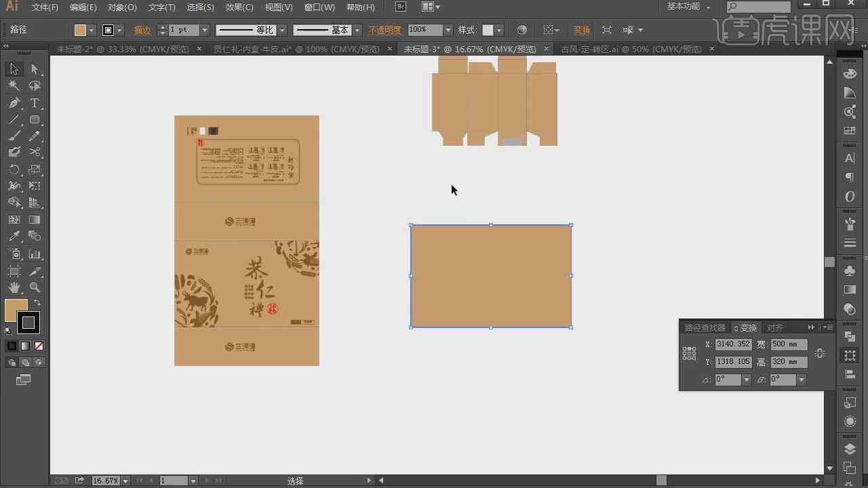Screen dimensions: 868x488
Task: Switch to 对齐 panel tab
Action: (775, 327)
